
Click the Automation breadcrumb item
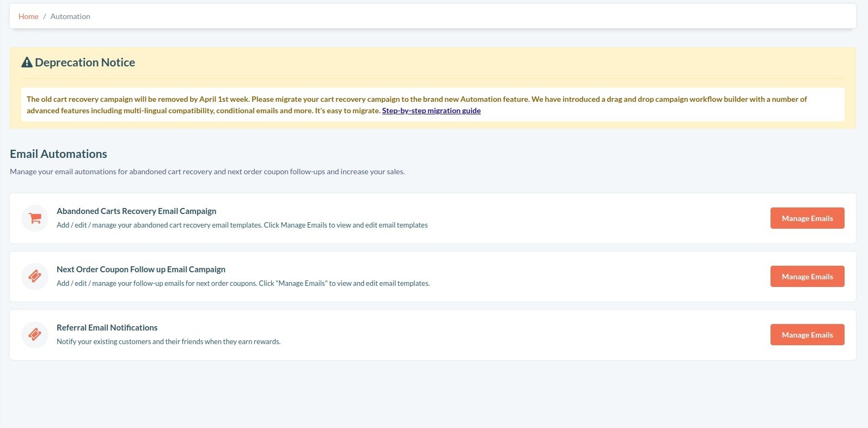[x=70, y=16]
